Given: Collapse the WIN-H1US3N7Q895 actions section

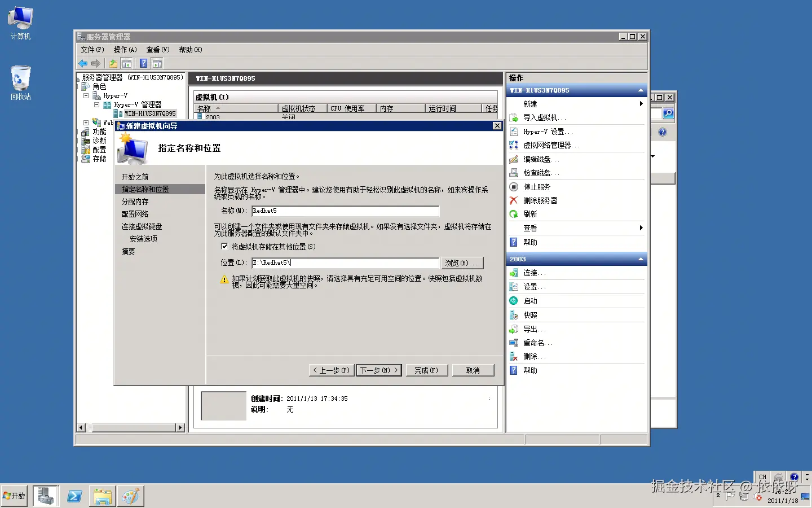Looking at the screenshot, I should pos(641,90).
